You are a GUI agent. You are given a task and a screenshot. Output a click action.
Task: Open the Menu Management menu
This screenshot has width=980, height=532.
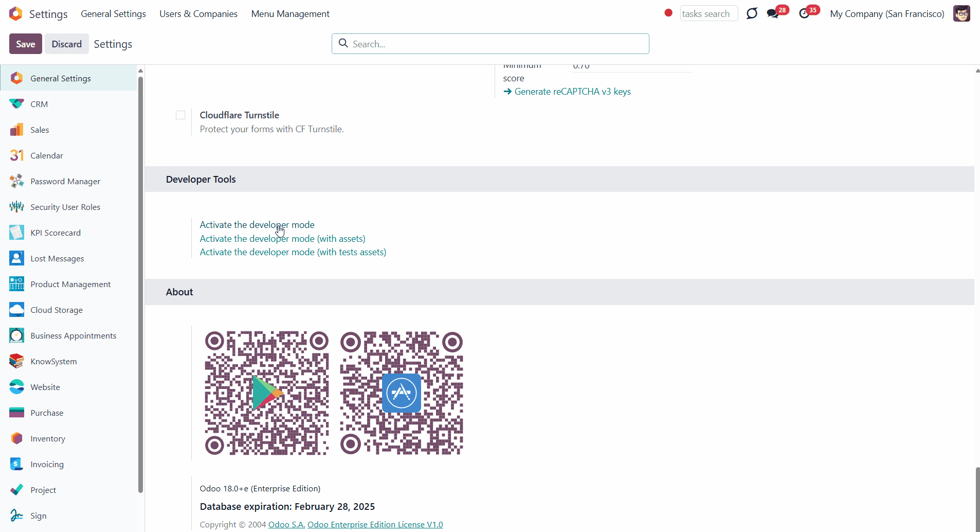pyautogui.click(x=291, y=14)
